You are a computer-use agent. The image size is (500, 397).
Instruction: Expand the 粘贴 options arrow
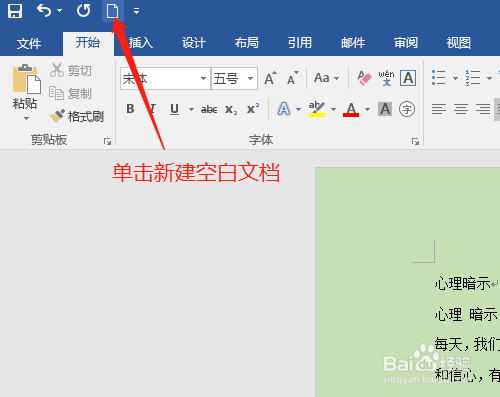26,118
